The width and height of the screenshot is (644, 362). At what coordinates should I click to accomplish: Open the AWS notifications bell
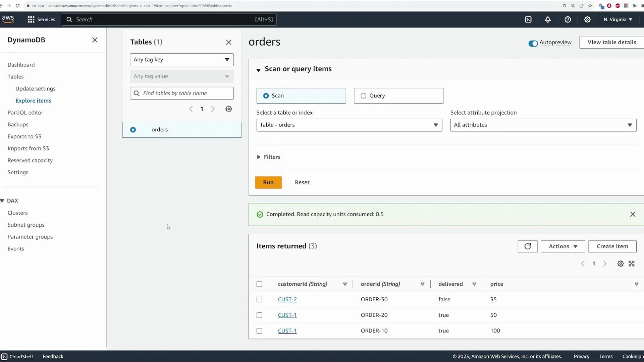pyautogui.click(x=548, y=19)
